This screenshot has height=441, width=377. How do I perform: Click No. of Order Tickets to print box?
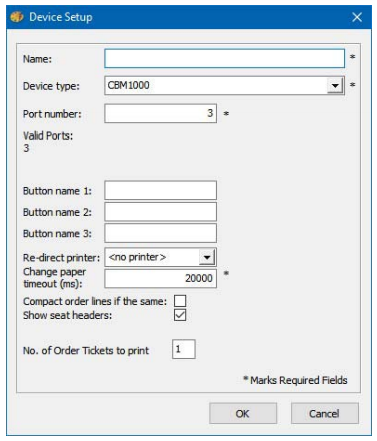coord(184,349)
